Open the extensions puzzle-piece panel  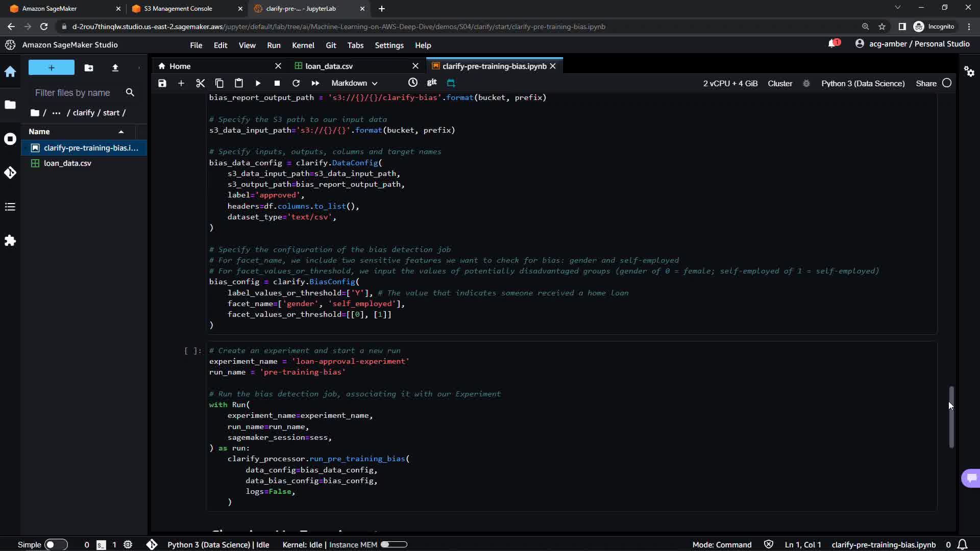click(x=10, y=241)
